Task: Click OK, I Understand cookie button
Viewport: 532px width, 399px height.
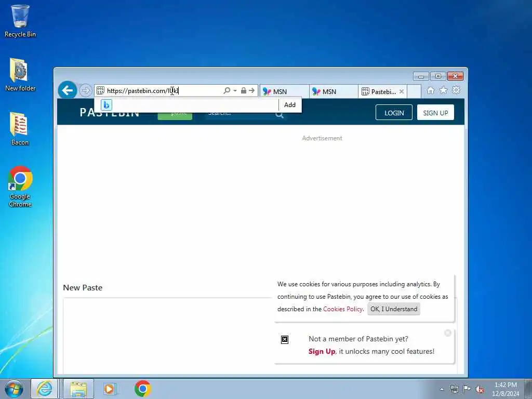Action: (x=394, y=309)
